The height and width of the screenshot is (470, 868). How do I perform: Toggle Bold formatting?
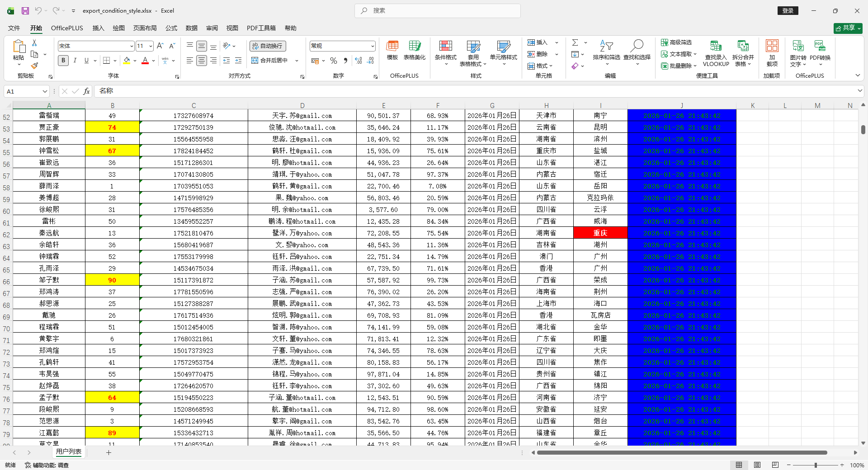pyautogui.click(x=63, y=61)
